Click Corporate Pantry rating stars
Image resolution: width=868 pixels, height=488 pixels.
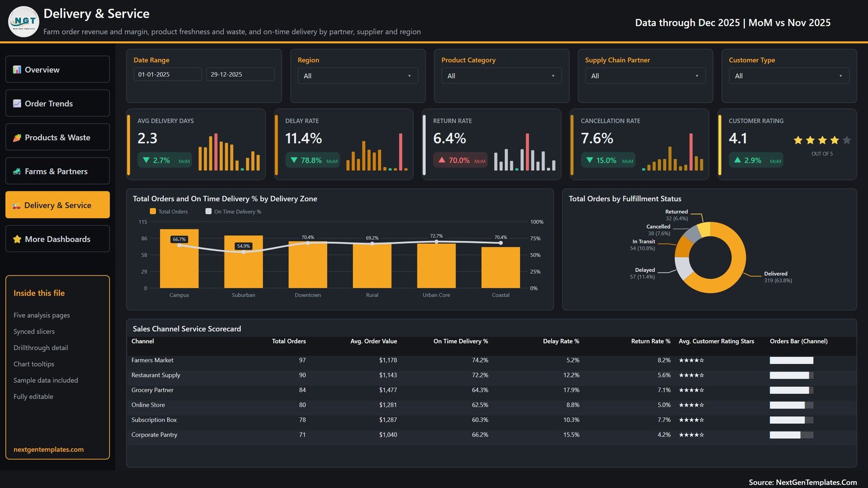click(691, 435)
